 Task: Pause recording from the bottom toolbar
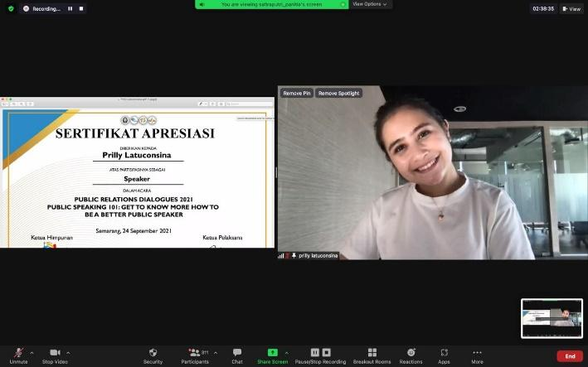click(x=315, y=352)
